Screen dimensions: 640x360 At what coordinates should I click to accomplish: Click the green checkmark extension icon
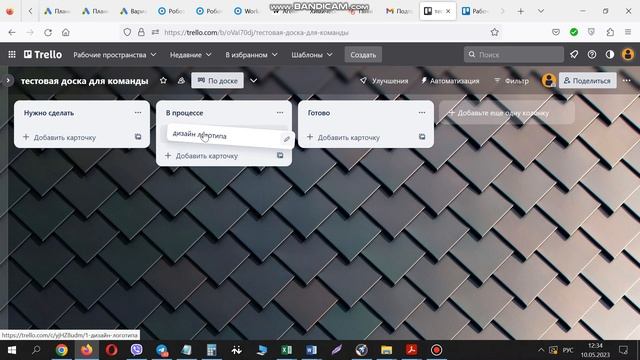tap(574, 32)
